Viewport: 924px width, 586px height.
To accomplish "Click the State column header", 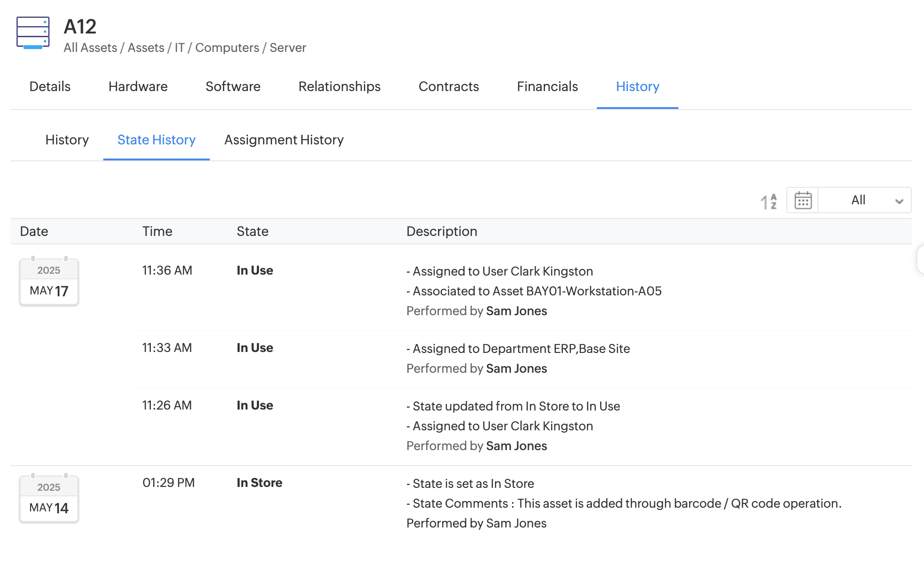I will 253,232.
